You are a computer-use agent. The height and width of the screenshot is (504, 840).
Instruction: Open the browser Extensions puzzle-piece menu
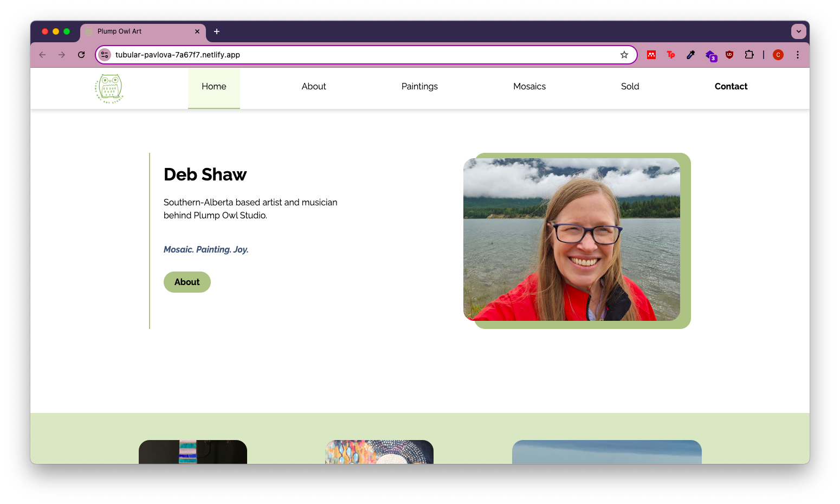(749, 55)
